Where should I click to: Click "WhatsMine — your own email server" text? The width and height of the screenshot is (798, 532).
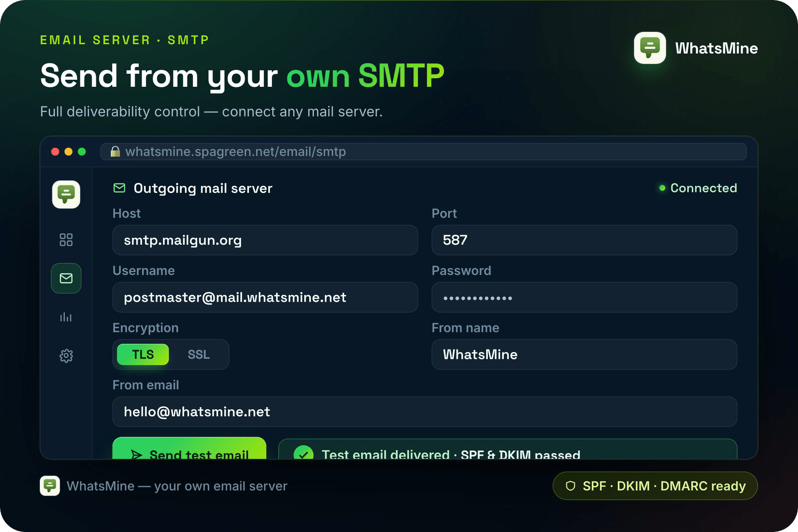pos(177,486)
